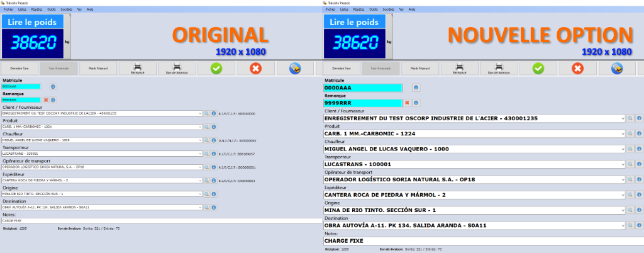Click the Matricule field 0000AAA in ORIGINAL window
The height and width of the screenshot is (253, 644).
click(21, 87)
